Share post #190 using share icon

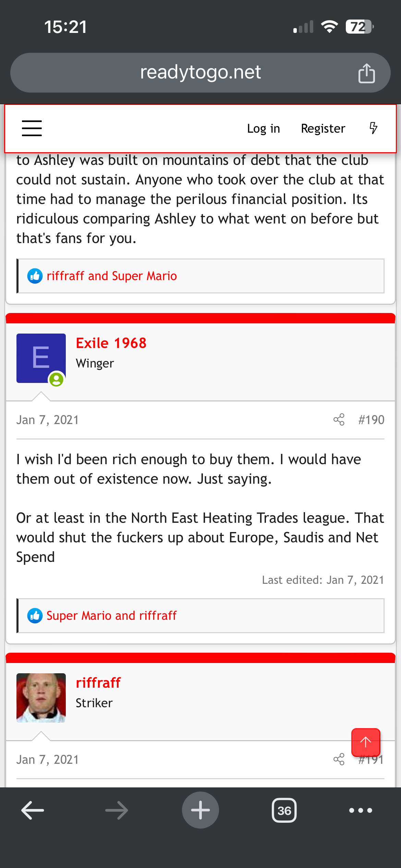[339, 420]
